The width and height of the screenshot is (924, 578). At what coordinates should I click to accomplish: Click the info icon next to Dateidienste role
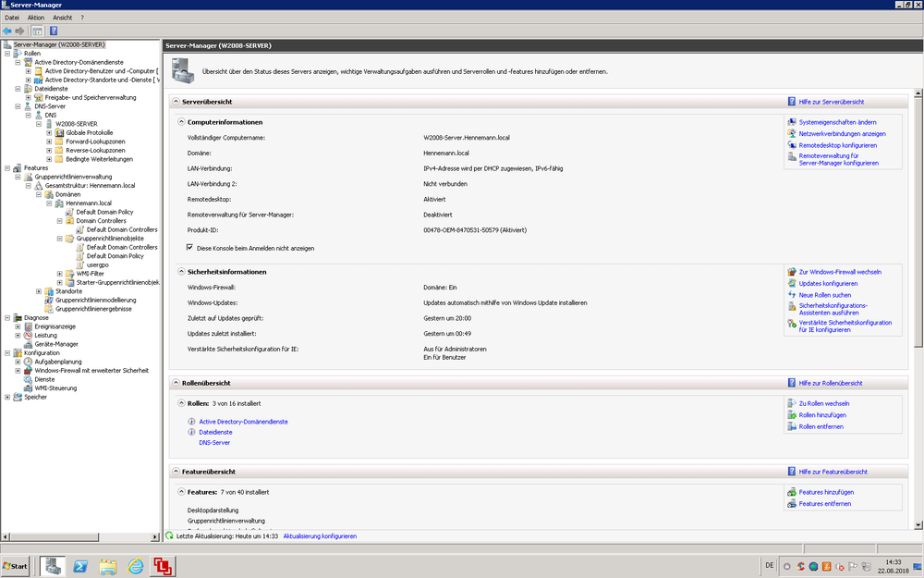pos(191,432)
